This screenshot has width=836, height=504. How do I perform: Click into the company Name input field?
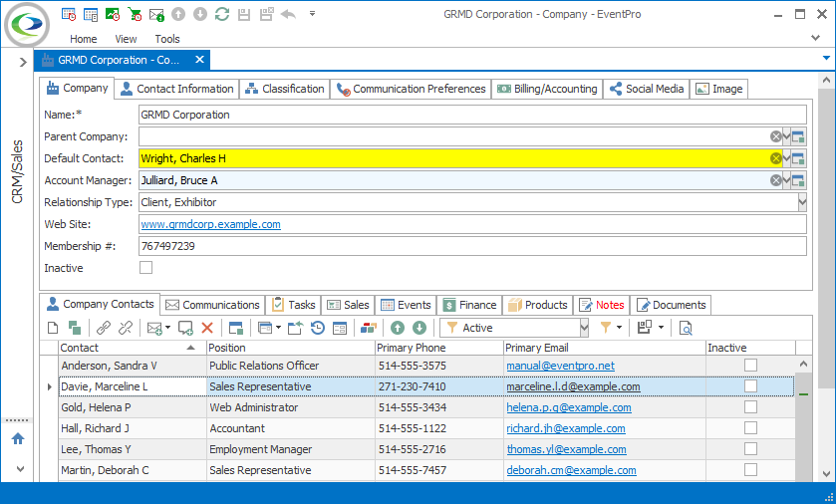[472, 115]
